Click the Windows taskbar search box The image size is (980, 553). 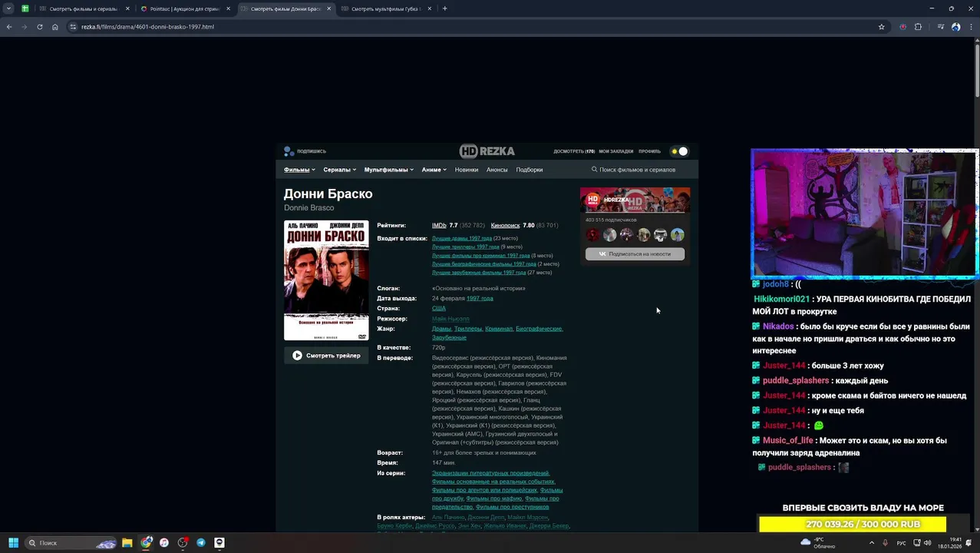71,542
